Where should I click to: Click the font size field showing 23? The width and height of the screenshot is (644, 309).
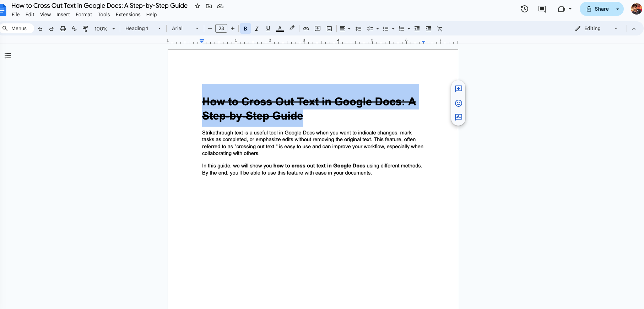(221, 29)
